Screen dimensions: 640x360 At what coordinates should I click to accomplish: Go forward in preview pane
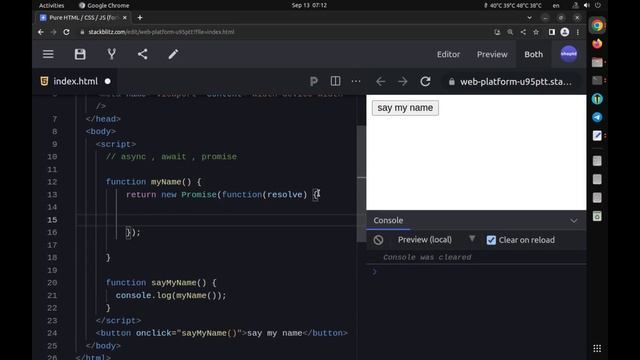click(402, 82)
